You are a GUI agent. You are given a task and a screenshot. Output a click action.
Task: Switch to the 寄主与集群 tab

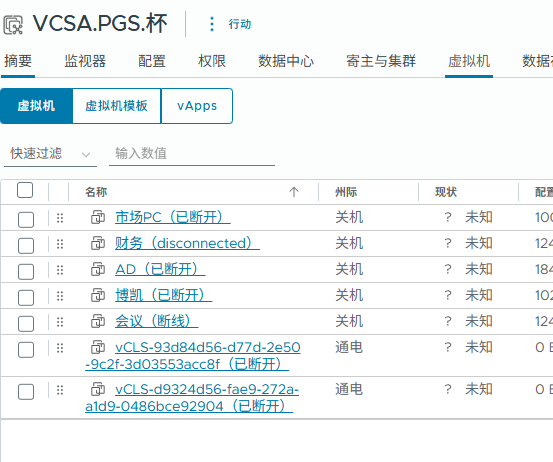[381, 61]
